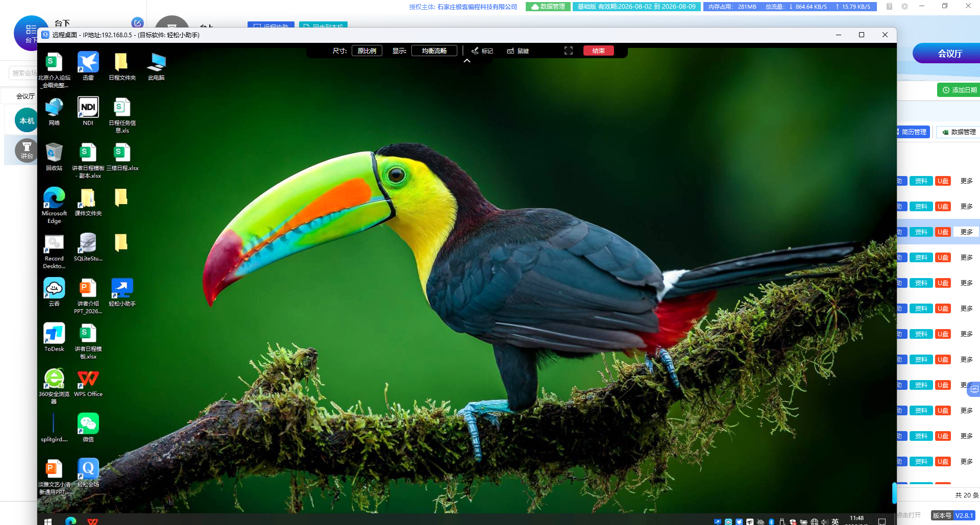The width and height of the screenshot is (980, 525).
Task: Open the 讲者介绍 PPT file icon
Action: pos(88,296)
